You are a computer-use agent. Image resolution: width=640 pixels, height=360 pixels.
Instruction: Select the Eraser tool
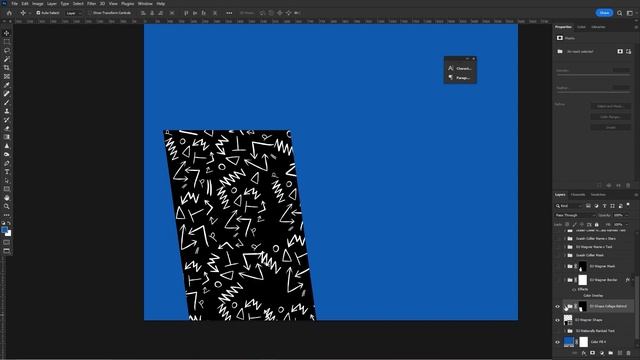point(7,128)
